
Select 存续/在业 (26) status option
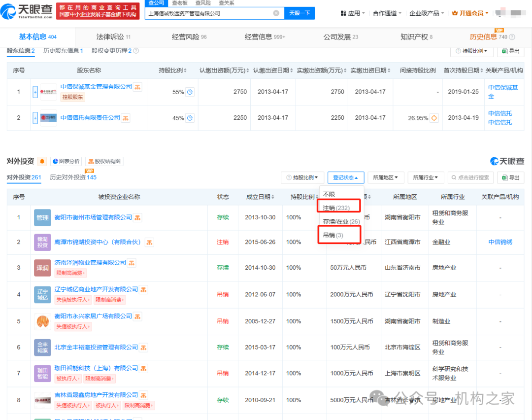tap(341, 221)
